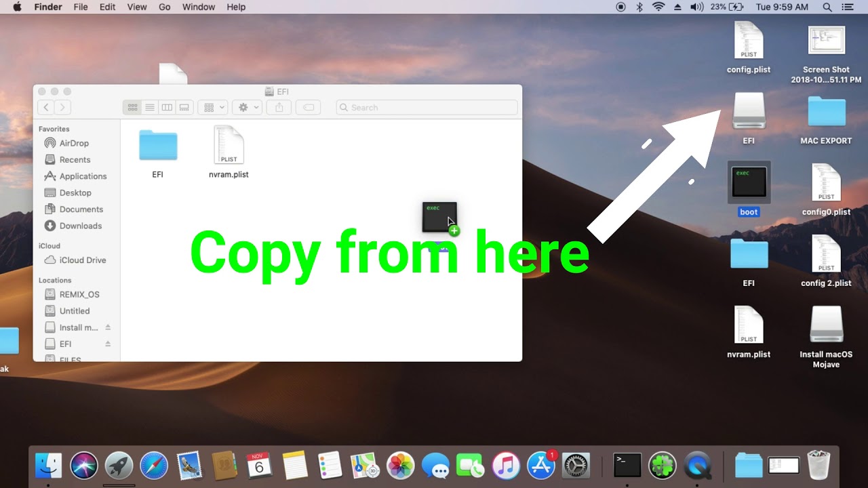Click the Share button in Finder toolbar
Screen dimensions: 868x488
(x=279, y=107)
